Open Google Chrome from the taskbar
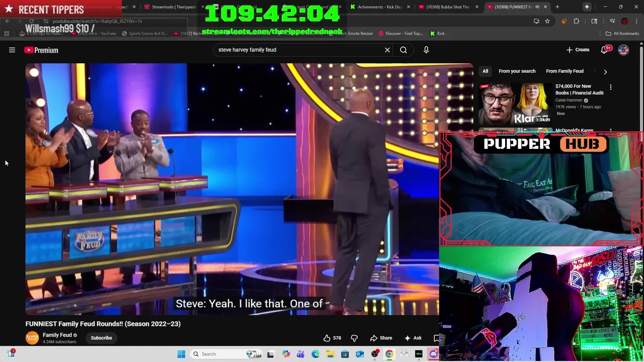The image size is (644, 362). (x=389, y=354)
